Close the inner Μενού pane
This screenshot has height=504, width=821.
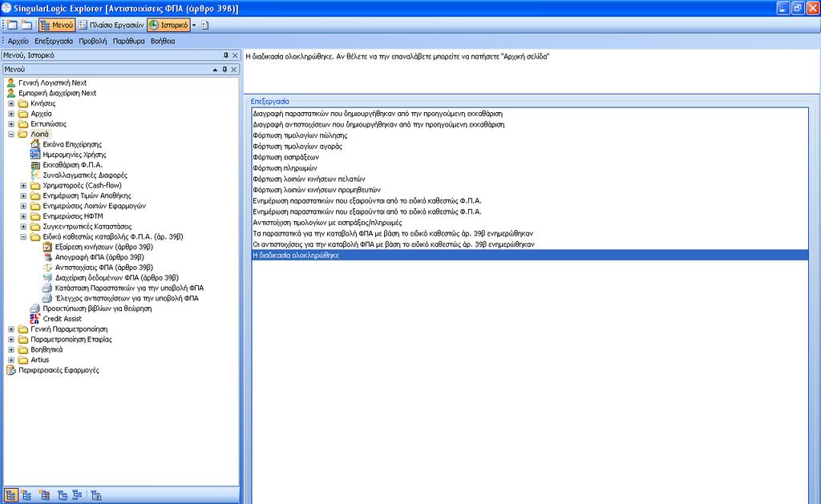click(x=234, y=69)
